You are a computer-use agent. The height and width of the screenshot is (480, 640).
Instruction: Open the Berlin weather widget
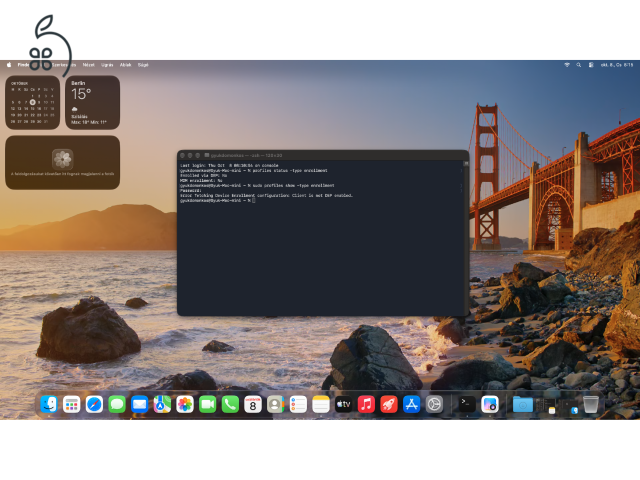click(93, 102)
